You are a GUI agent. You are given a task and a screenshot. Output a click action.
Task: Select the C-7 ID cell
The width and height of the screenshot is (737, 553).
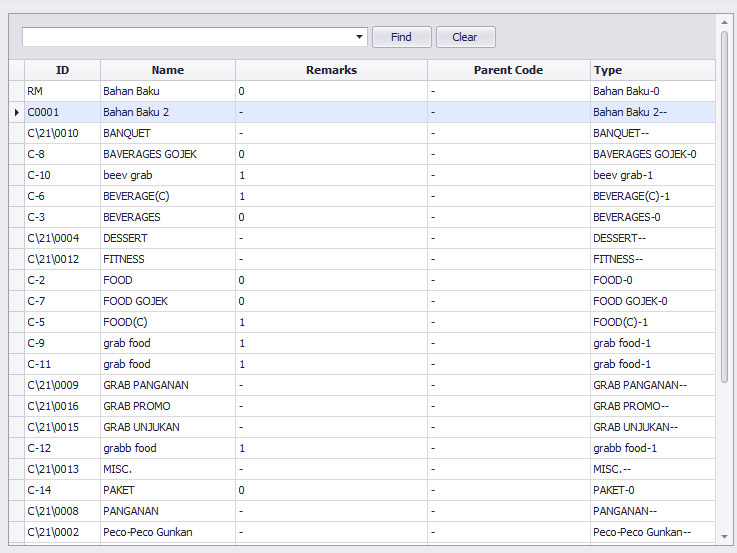(x=63, y=301)
